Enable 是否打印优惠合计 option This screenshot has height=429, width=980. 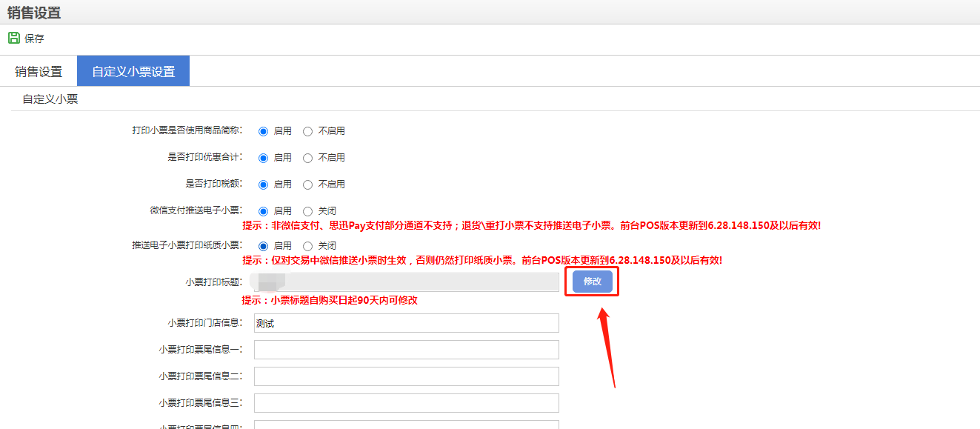(x=263, y=158)
